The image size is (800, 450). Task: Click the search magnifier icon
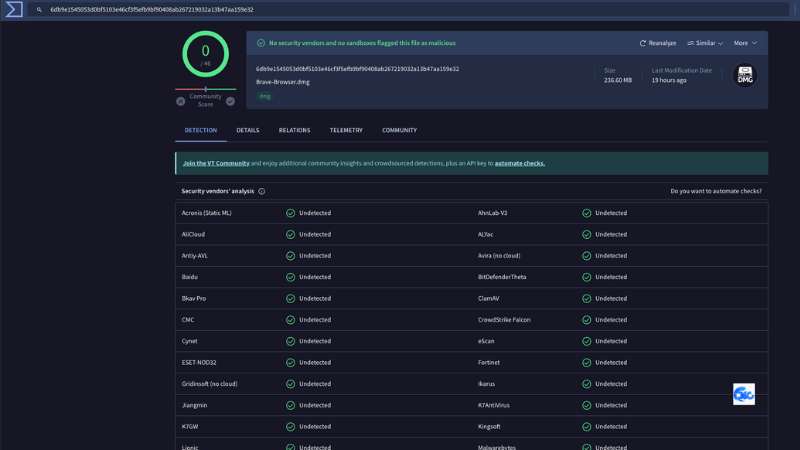click(39, 10)
